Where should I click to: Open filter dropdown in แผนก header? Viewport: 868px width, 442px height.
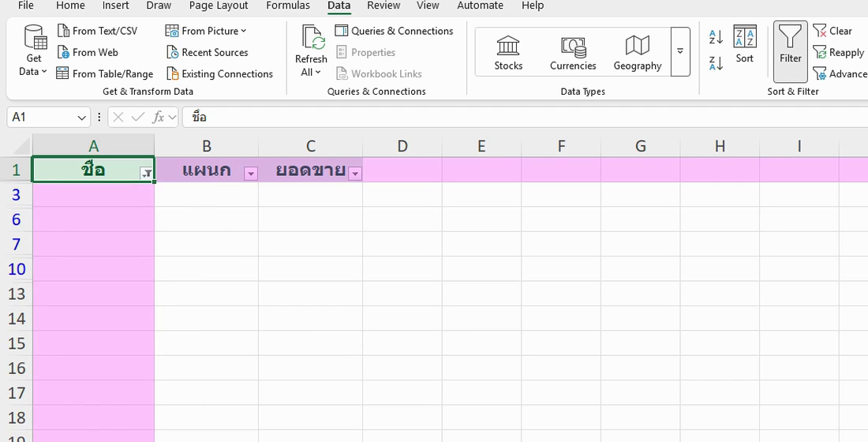pos(251,174)
